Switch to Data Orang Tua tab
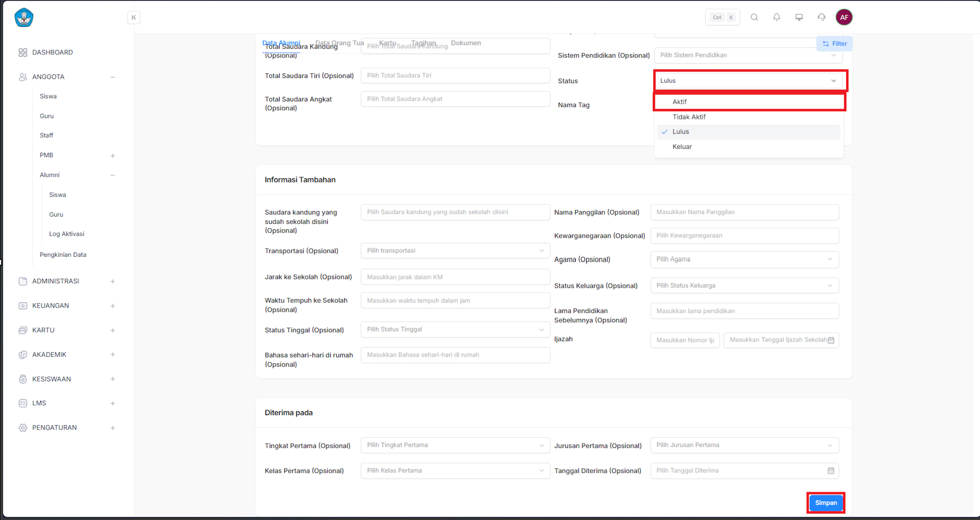 pos(339,43)
